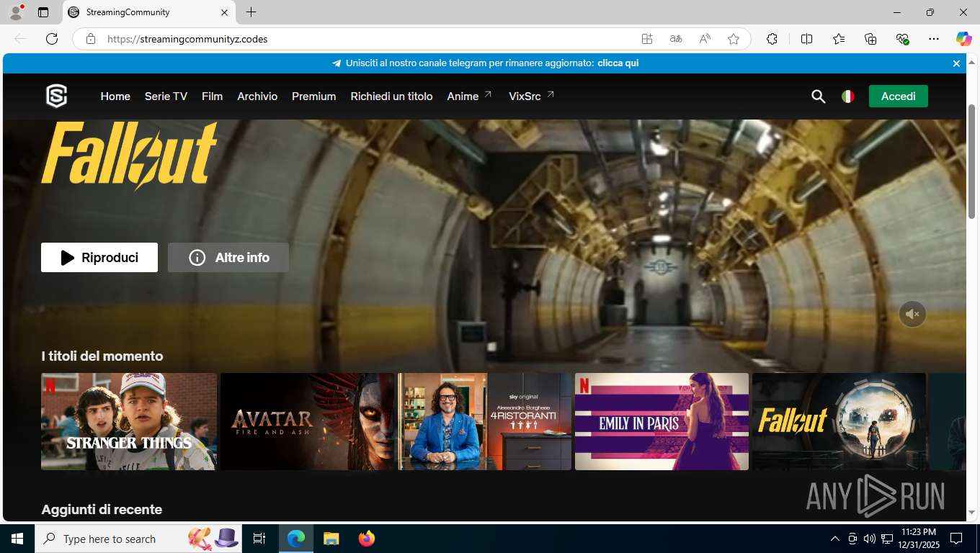The width and height of the screenshot is (980, 553).
Task: View site info via the lock icon
Action: (91, 39)
